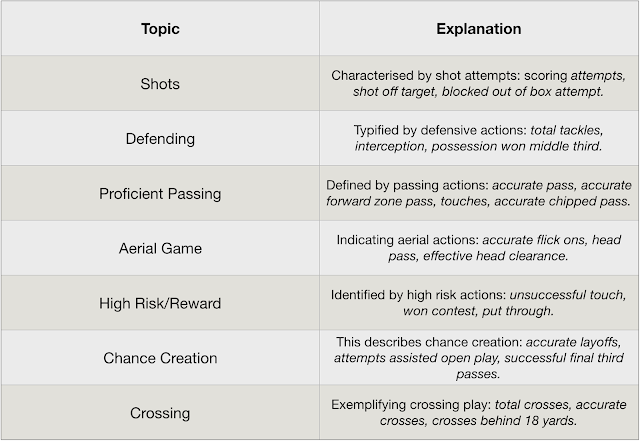Select the Chance Creation topic cell
This screenshot has width=640, height=441.
160,357
